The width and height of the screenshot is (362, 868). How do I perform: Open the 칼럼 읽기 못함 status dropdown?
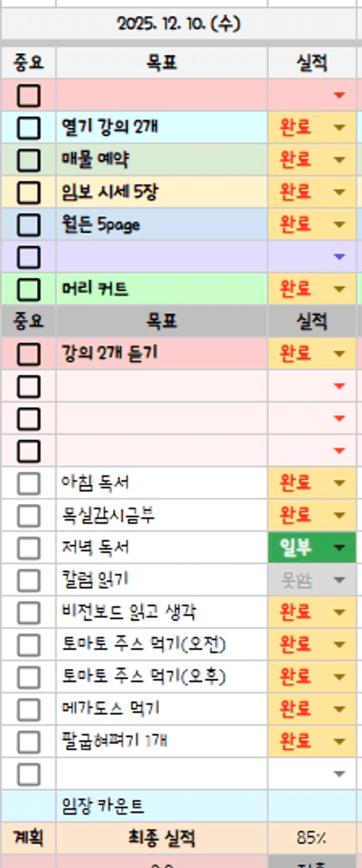[x=339, y=580]
